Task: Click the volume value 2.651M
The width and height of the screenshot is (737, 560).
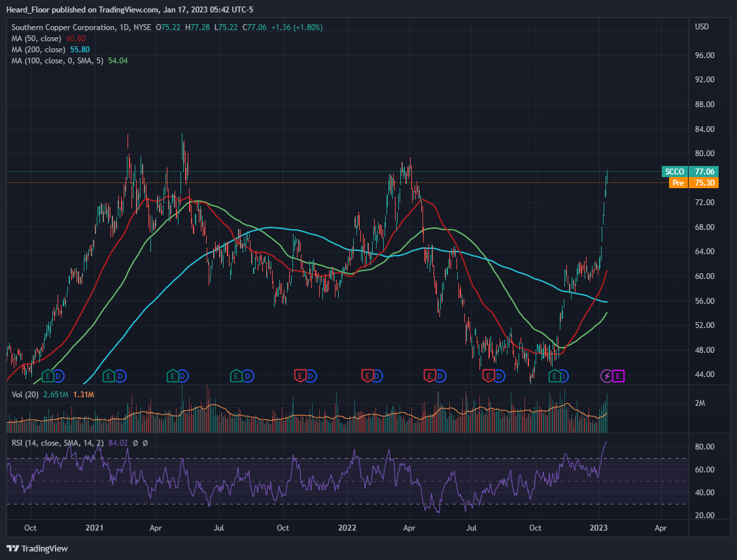Action: [x=56, y=395]
